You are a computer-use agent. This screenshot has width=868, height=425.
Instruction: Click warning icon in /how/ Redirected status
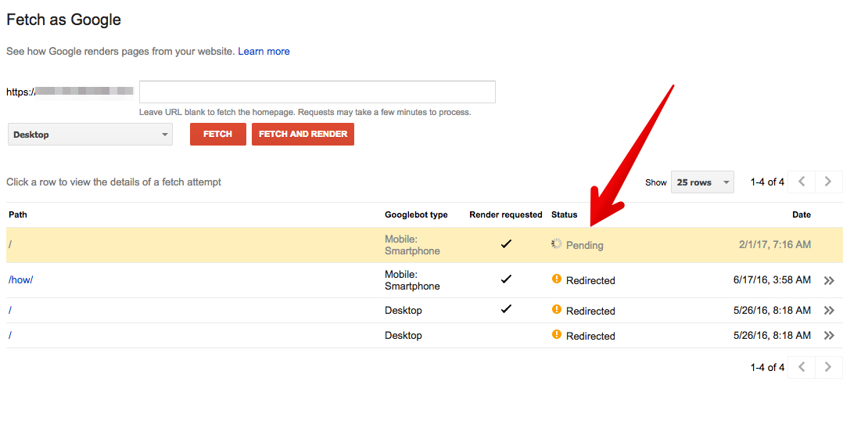(556, 279)
